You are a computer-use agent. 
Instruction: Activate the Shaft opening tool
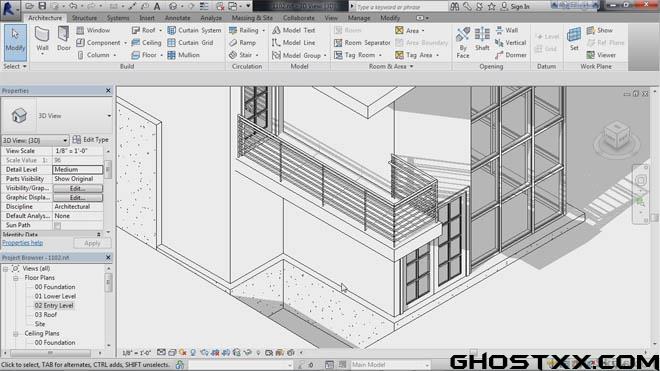[x=482, y=39]
